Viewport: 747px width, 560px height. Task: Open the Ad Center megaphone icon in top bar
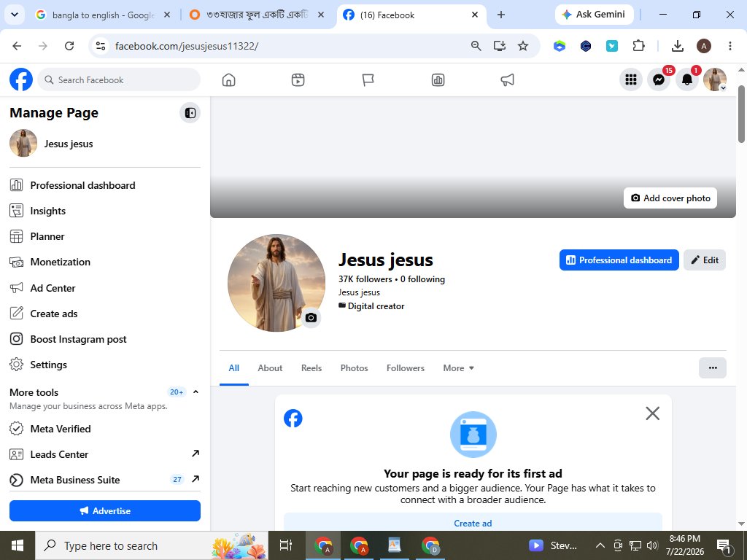coord(508,80)
